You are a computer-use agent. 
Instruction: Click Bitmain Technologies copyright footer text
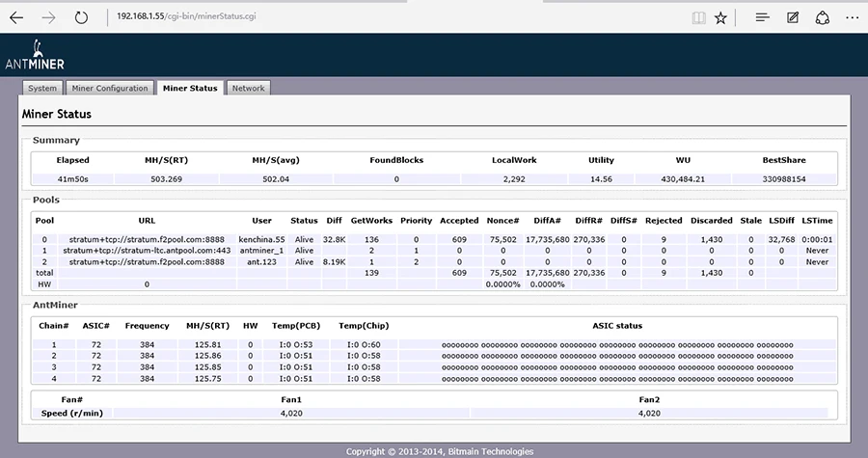click(440, 451)
